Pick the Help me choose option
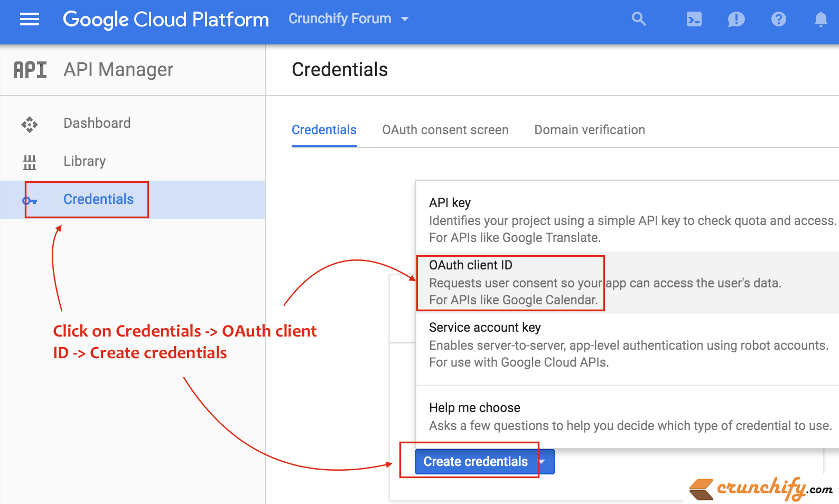The image size is (839, 504). point(627,417)
